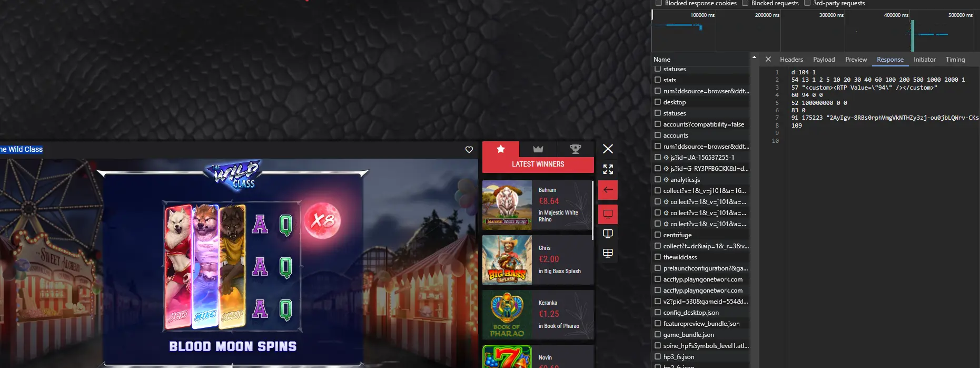Image resolution: width=980 pixels, height=368 pixels.
Task: Click Keranka's €1.25 win amount
Action: point(549,314)
